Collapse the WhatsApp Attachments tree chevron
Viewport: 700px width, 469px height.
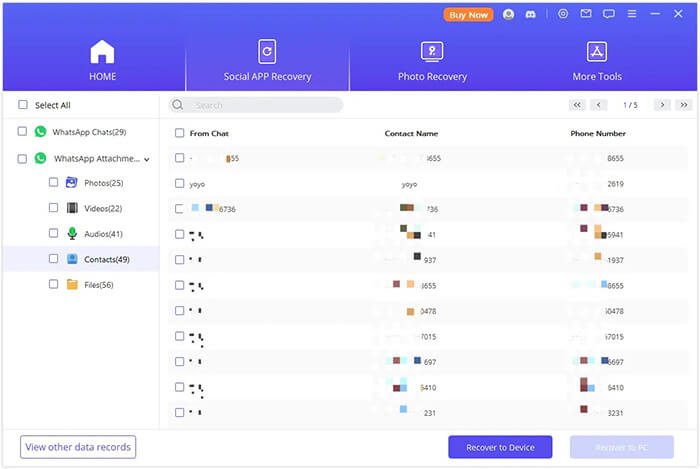147,159
